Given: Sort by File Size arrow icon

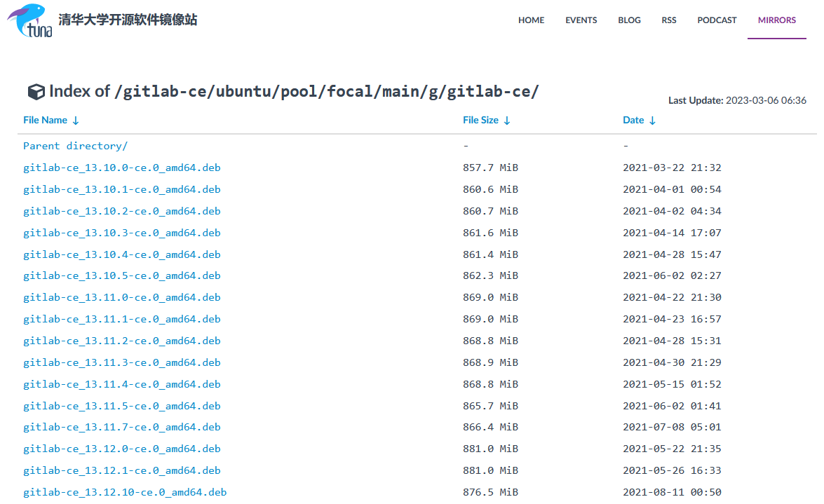Looking at the screenshot, I should 507,121.
